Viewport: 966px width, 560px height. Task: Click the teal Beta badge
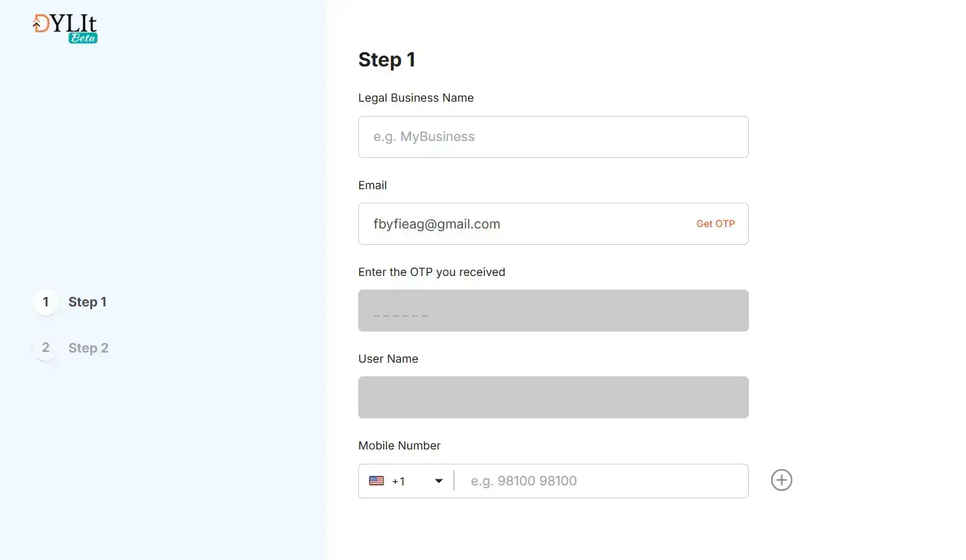pyautogui.click(x=83, y=38)
